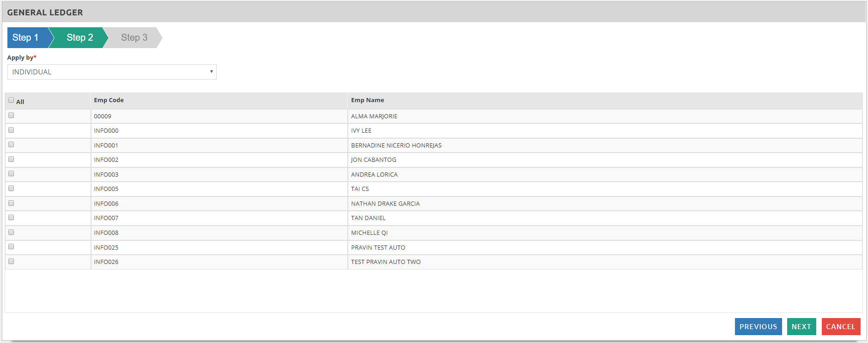868x343 pixels.
Task: Check the box for TAN DANIEL
Action: (11, 217)
